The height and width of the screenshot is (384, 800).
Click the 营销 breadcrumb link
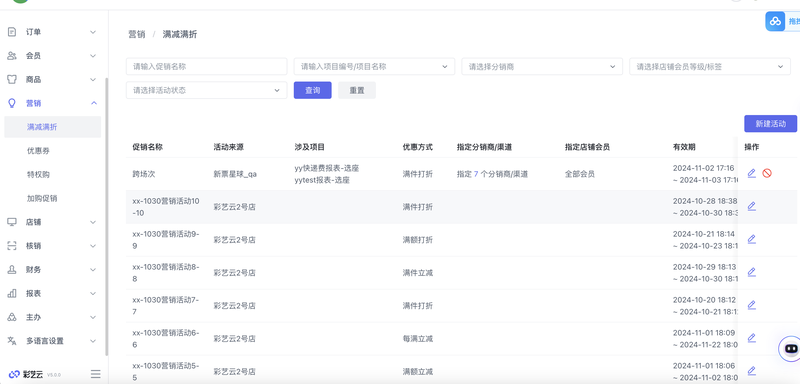click(x=136, y=34)
